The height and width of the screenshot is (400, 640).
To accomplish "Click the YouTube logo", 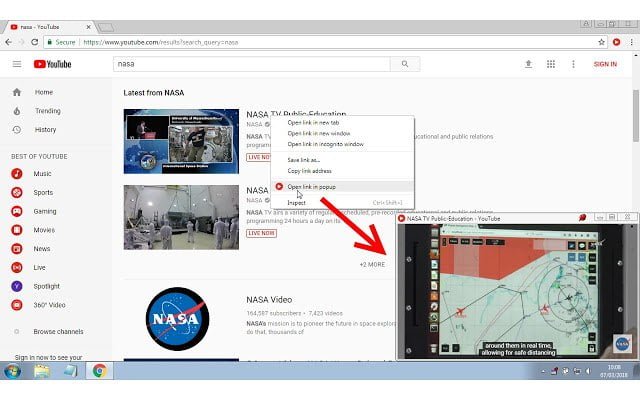I will [53, 64].
